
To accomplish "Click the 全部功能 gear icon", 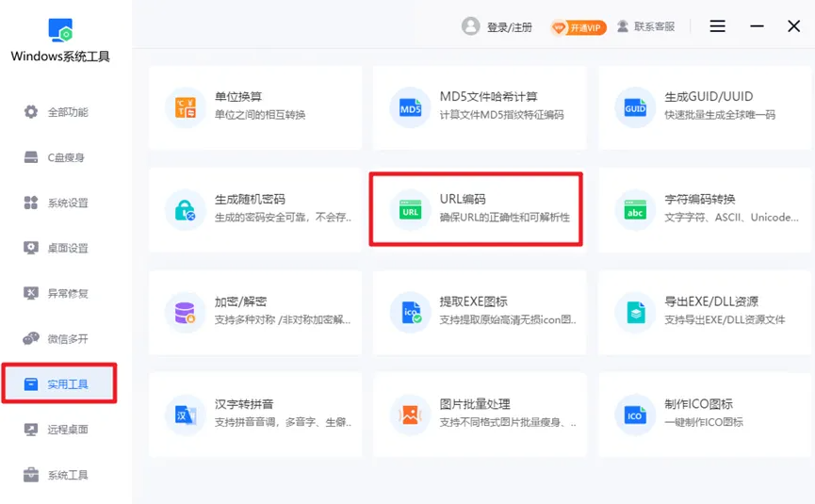I will (x=31, y=112).
